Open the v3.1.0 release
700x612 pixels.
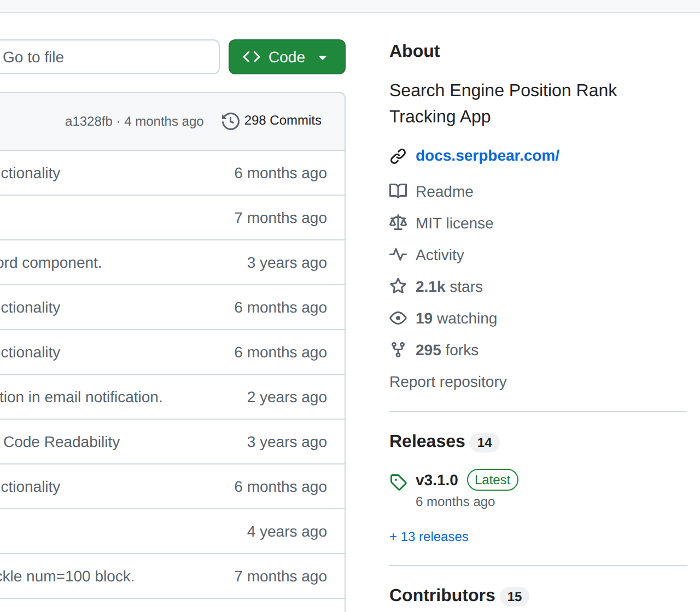tap(436, 480)
